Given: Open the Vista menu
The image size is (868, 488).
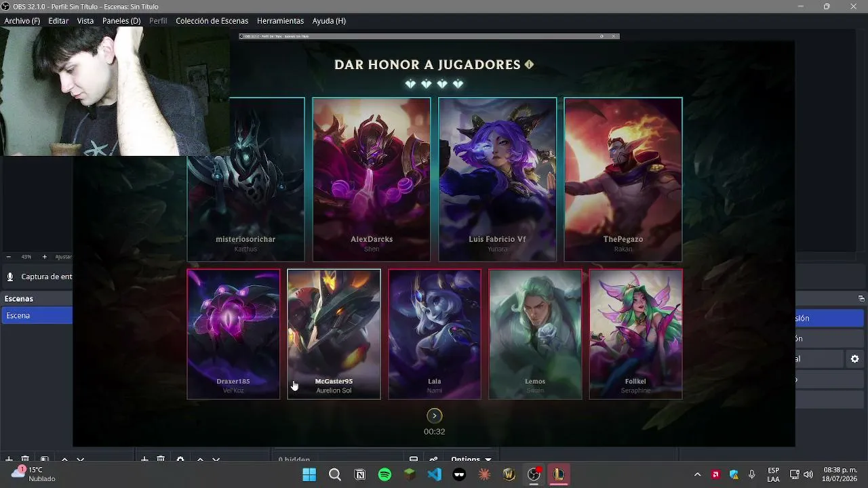Looking at the screenshot, I should [85, 21].
